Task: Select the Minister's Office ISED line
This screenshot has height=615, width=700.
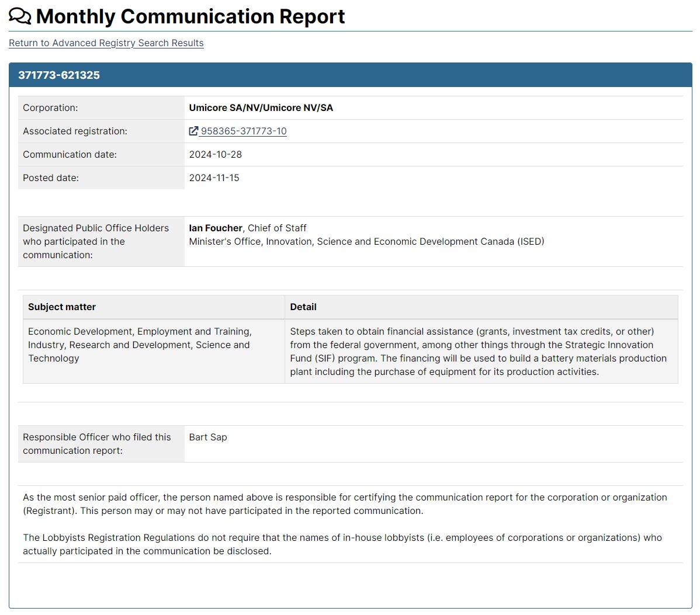Action: (x=366, y=241)
